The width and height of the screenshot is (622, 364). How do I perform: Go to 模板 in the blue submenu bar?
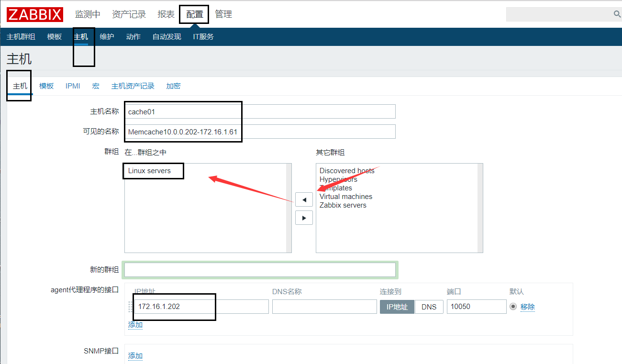pos(55,37)
